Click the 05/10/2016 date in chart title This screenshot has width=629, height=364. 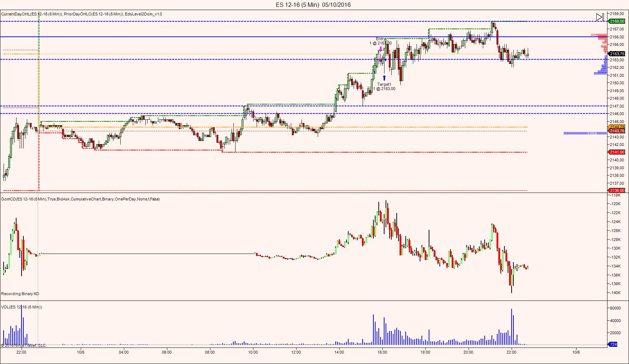click(336, 5)
